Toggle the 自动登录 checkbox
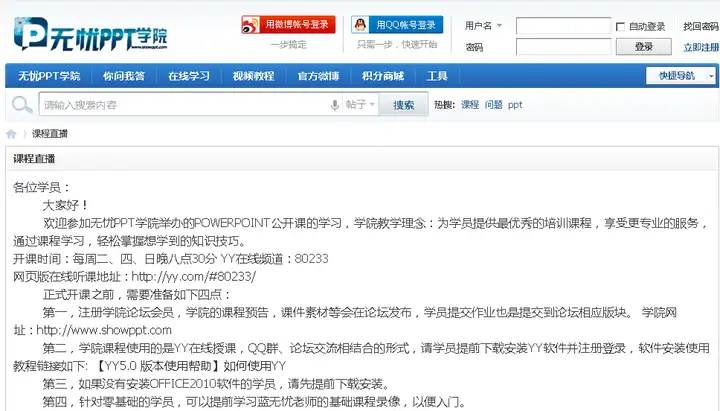 [620, 27]
